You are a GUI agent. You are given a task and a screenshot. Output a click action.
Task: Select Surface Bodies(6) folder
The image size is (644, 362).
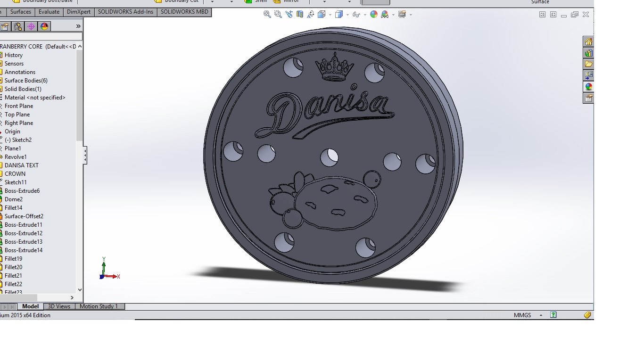coord(26,81)
